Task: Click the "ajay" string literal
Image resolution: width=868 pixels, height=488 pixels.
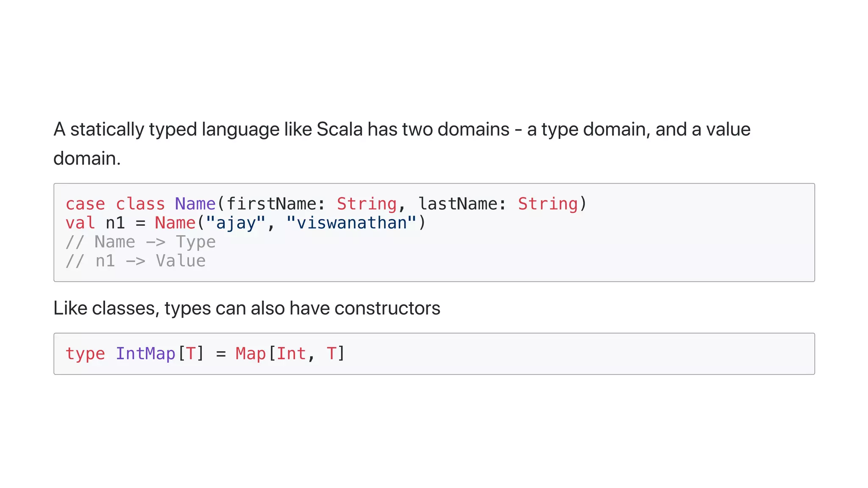Action: tap(236, 223)
